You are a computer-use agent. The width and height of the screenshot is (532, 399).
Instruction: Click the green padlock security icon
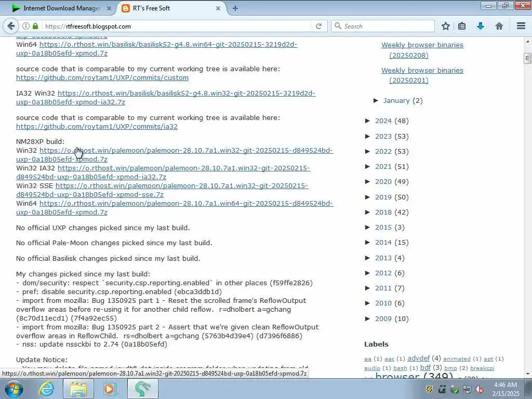point(35,26)
